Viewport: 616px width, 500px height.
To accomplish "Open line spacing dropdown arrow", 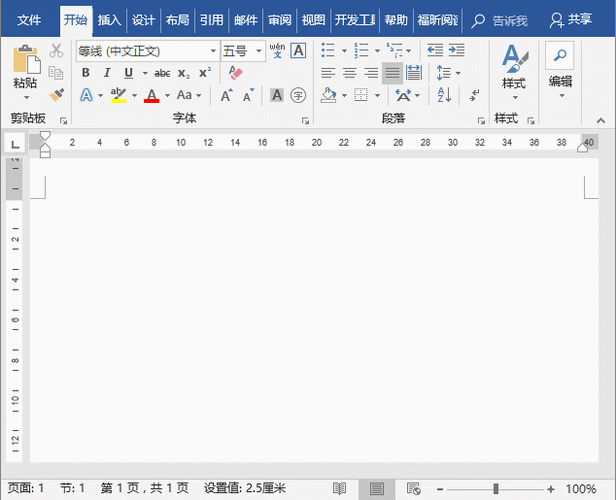I will pyautogui.click(x=458, y=73).
